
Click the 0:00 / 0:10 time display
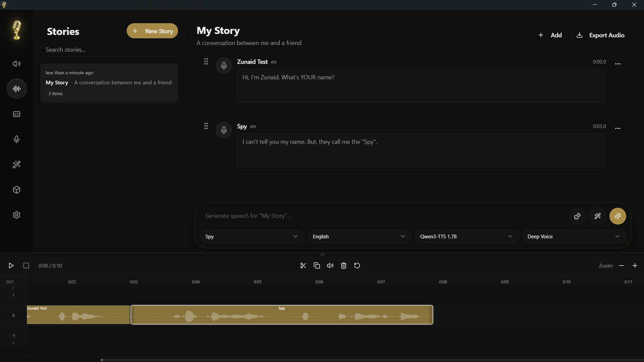coord(50,266)
